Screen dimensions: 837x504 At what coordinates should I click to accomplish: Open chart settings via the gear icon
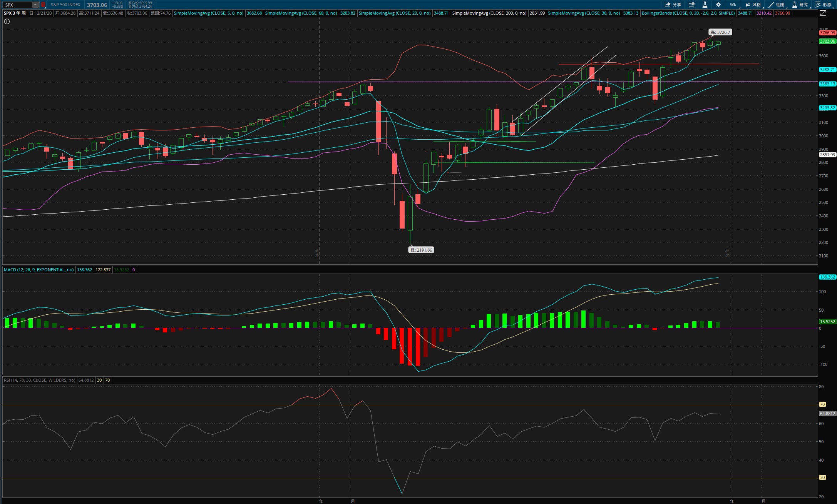tap(718, 5)
